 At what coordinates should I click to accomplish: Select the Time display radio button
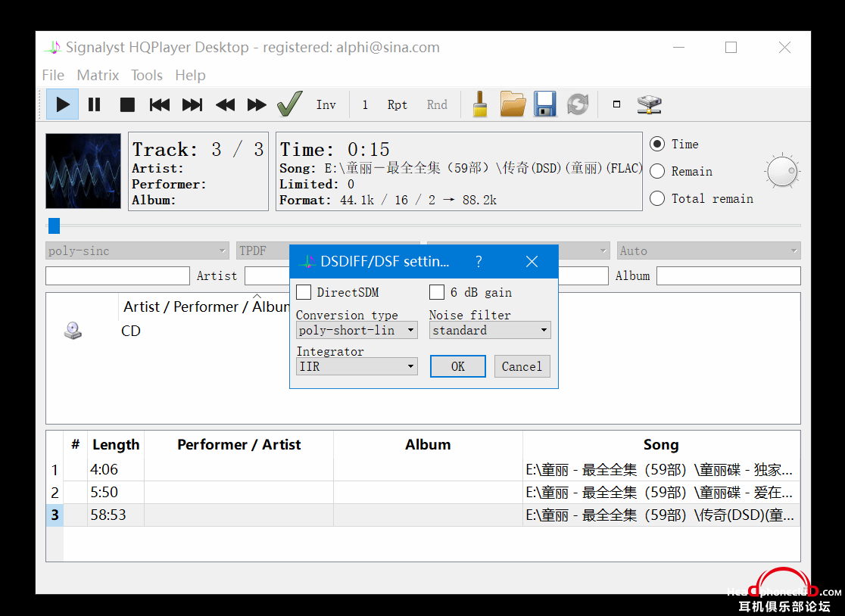pos(657,144)
